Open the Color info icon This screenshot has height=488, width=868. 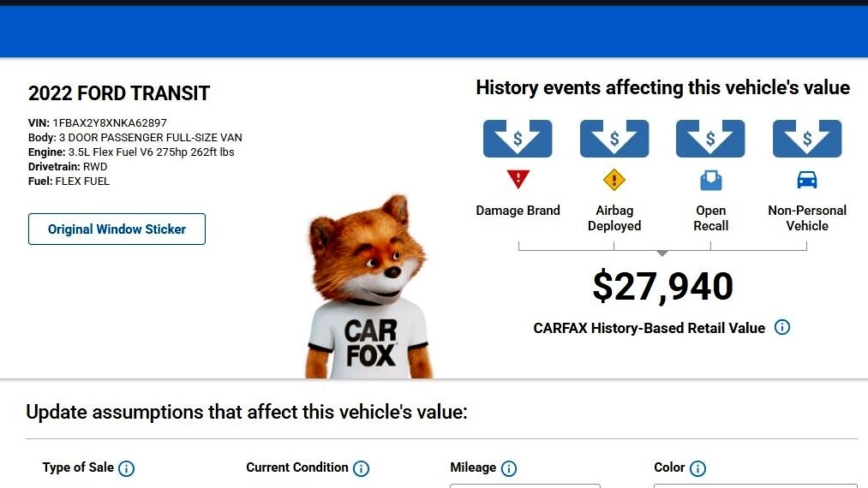(697, 468)
